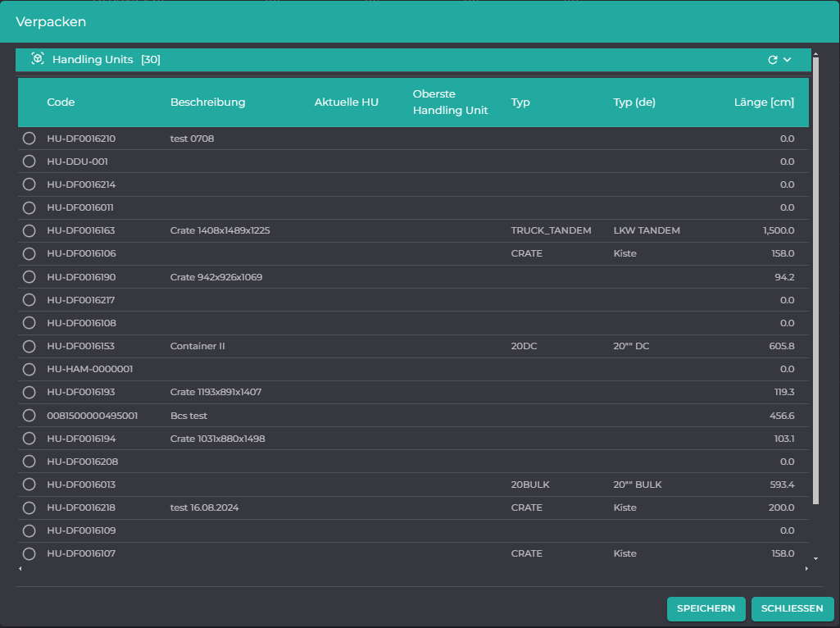
Task: Sort by the Code column header
Action: [x=61, y=102]
